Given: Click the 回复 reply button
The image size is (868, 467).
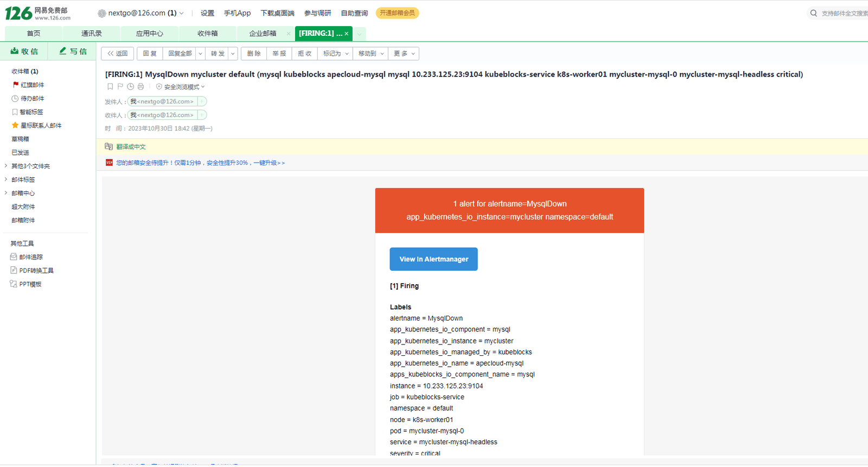Looking at the screenshot, I should pos(150,54).
